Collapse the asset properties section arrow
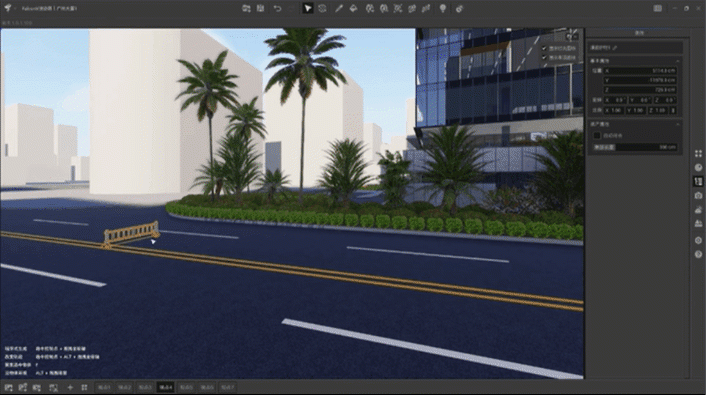The width and height of the screenshot is (706, 395). pyautogui.click(x=678, y=124)
